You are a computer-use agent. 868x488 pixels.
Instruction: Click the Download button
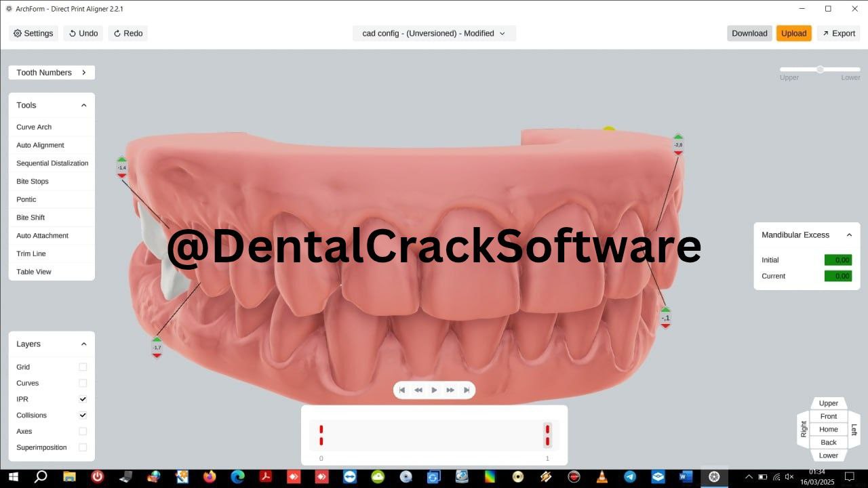tap(749, 33)
